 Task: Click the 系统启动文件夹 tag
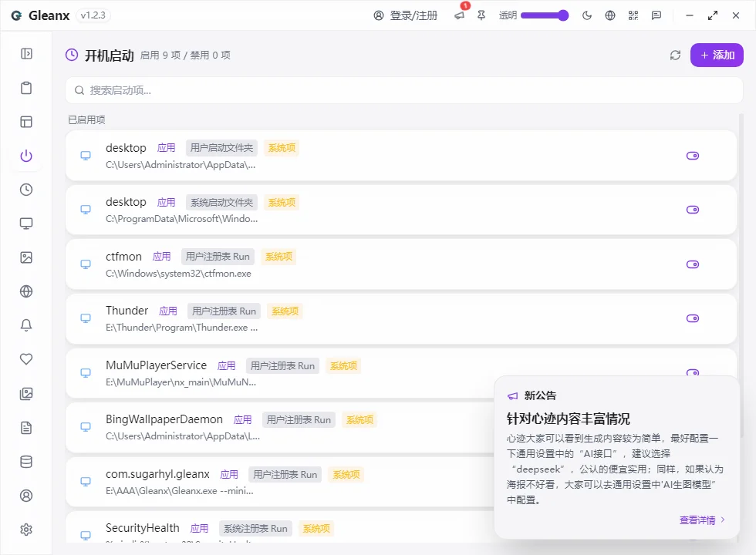(222, 202)
